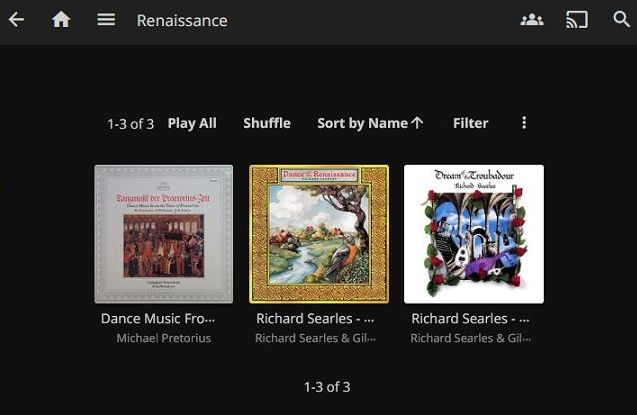Viewport: 637px width, 415px height.
Task: Go back using the back arrow
Action: [16, 20]
